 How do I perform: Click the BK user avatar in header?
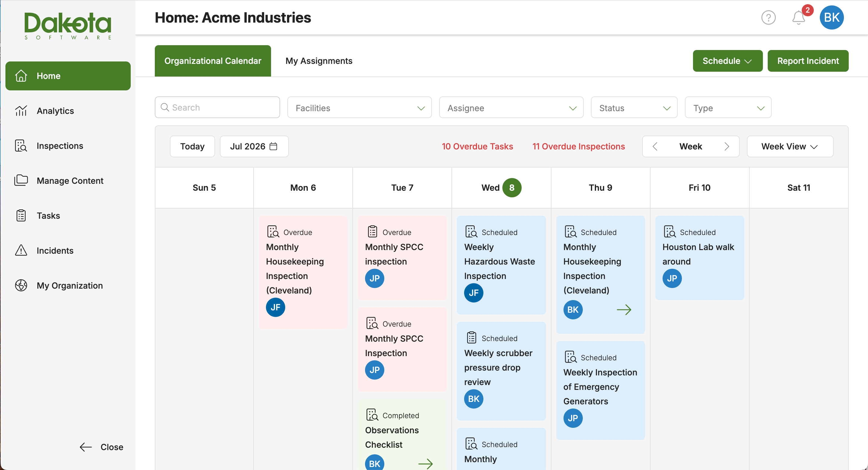[x=831, y=17]
